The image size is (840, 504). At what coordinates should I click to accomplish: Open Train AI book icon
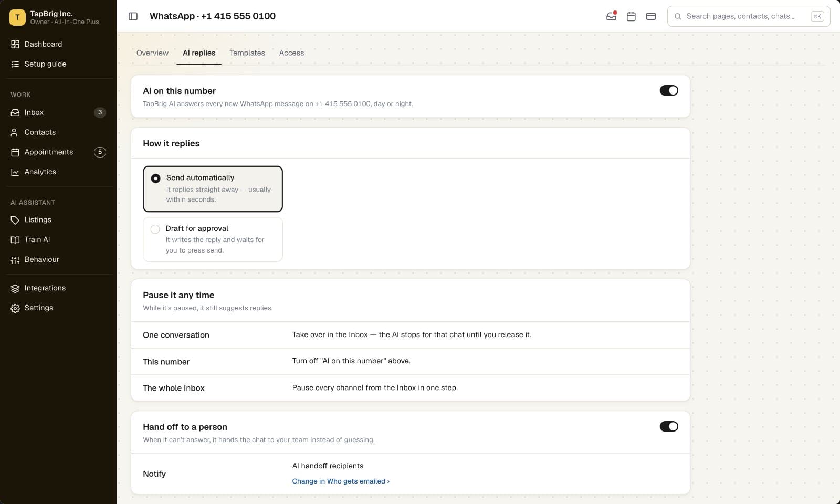click(15, 240)
